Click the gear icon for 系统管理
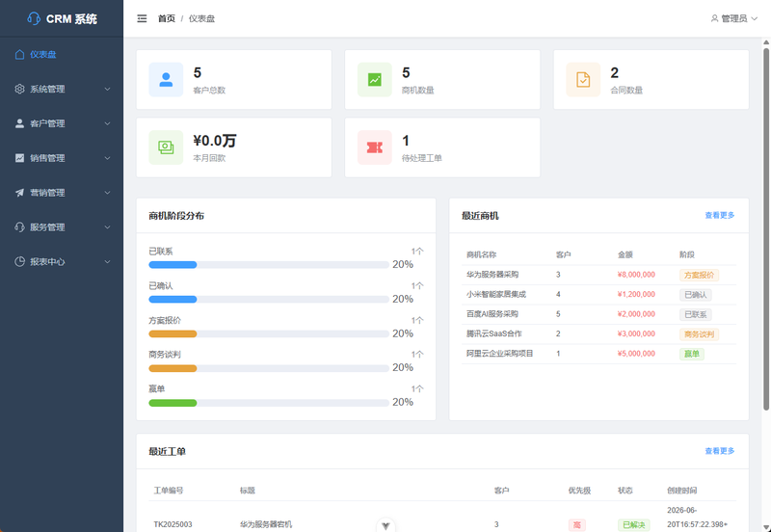Viewport: 771px width, 532px height. point(19,89)
